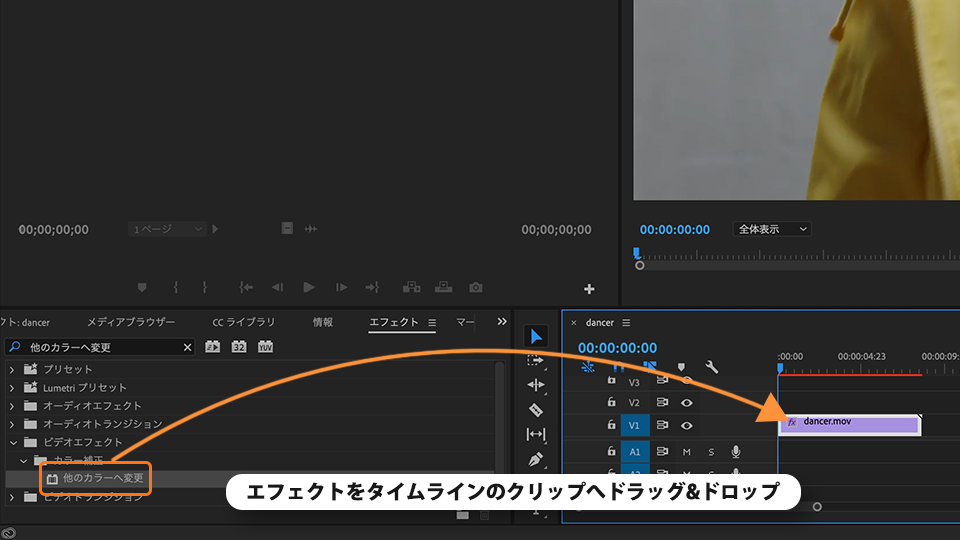
Task: Toggle Snap in timeline header
Action: click(x=618, y=367)
